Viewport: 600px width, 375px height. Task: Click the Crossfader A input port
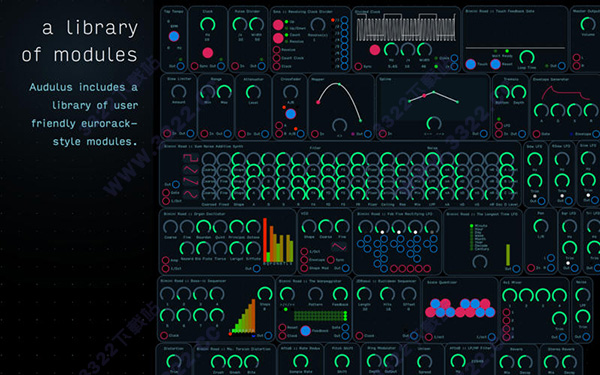click(x=279, y=126)
